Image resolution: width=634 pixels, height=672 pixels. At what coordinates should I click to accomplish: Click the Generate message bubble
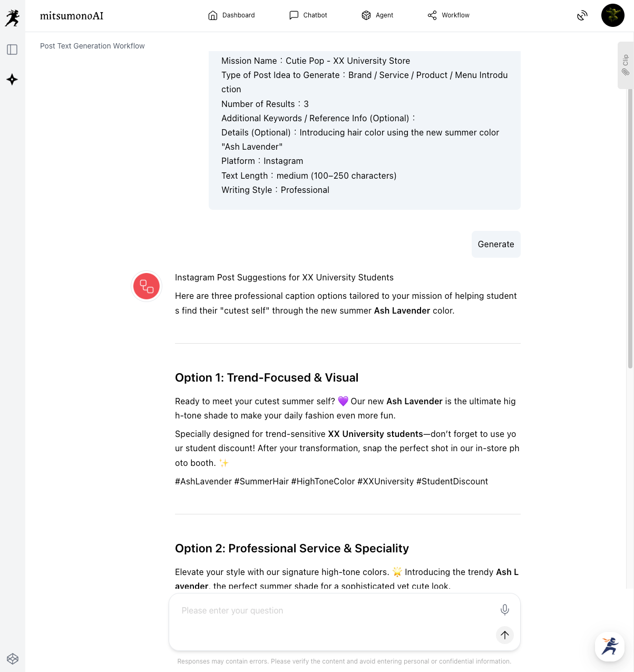496,244
